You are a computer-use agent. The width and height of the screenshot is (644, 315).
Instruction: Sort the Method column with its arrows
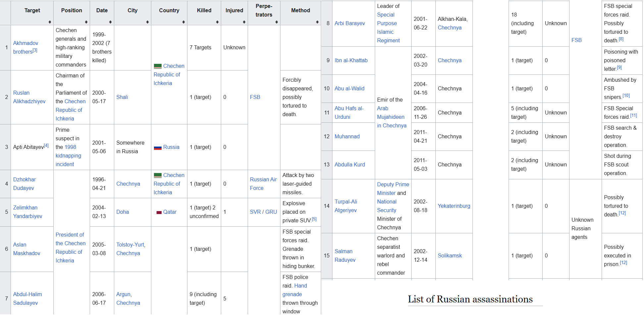click(317, 22)
